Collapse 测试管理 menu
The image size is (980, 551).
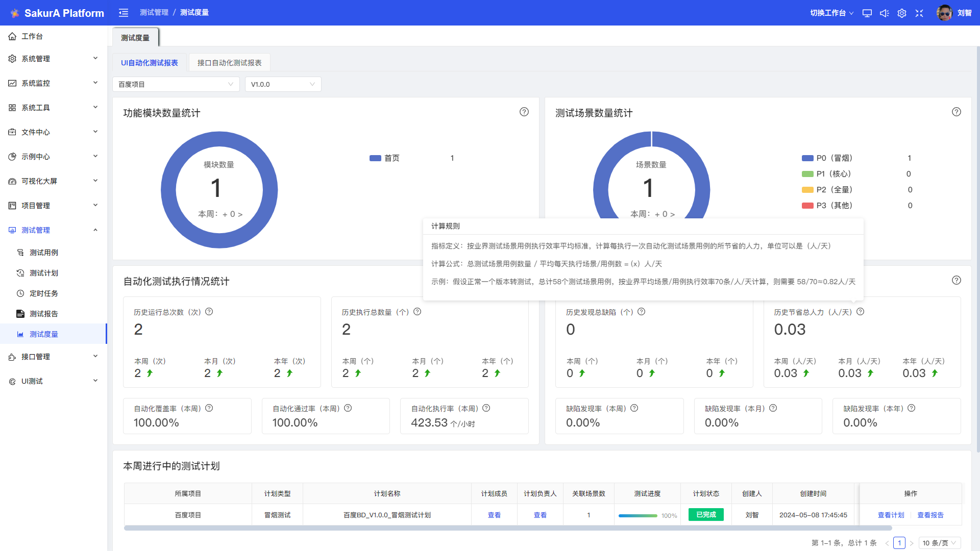[54, 230]
